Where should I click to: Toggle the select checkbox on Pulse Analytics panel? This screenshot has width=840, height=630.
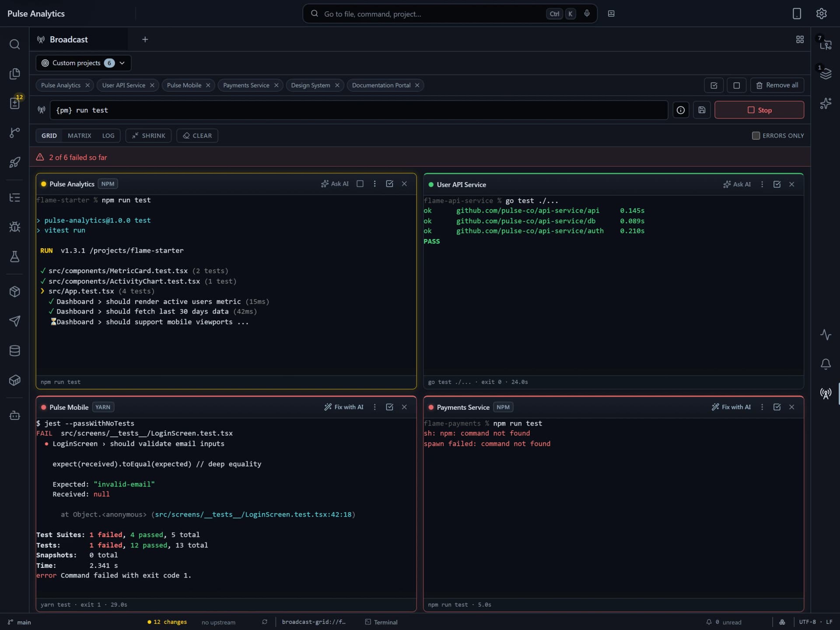point(389,184)
